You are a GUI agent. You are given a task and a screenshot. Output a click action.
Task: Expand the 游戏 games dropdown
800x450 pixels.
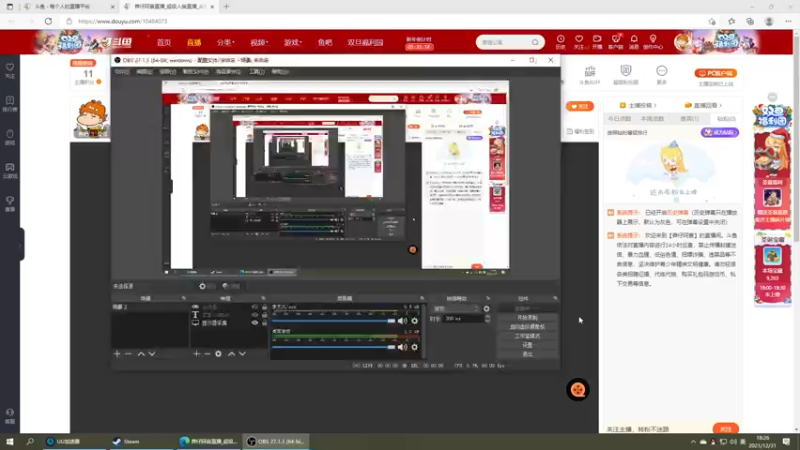[x=292, y=42]
